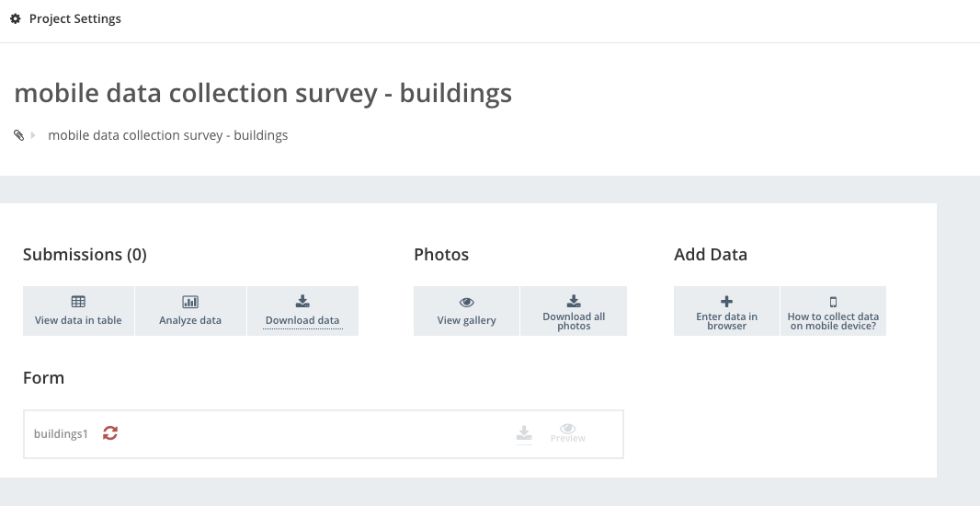This screenshot has width=980, height=506.
Task: Click the buildings1 form name
Action: 61,433
